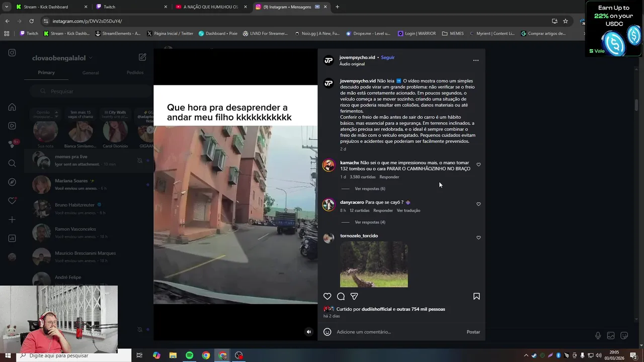Like the post with heart icon
The height and width of the screenshot is (362, 644).
327,297
